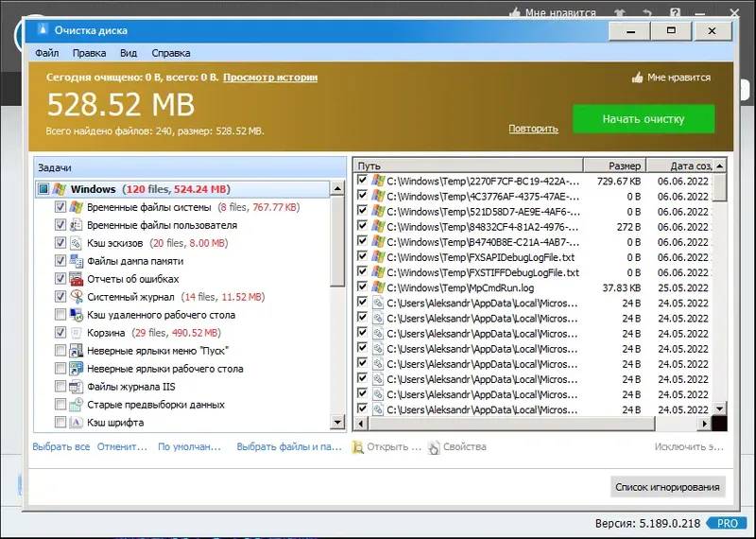Uncheck the 4C3776AF temp file row
The image size is (756, 539).
click(x=362, y=196)
